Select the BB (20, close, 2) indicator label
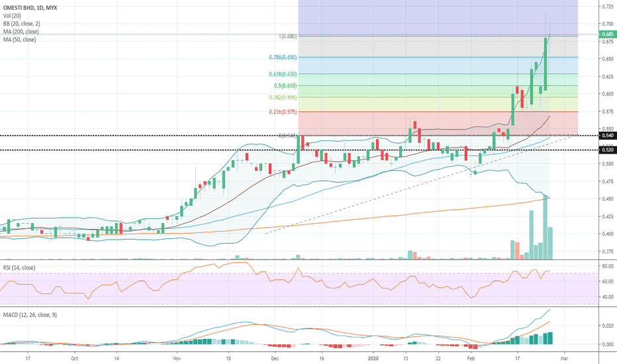The height and width of the screenshot is (364, 617). click(x=22, y=24)
